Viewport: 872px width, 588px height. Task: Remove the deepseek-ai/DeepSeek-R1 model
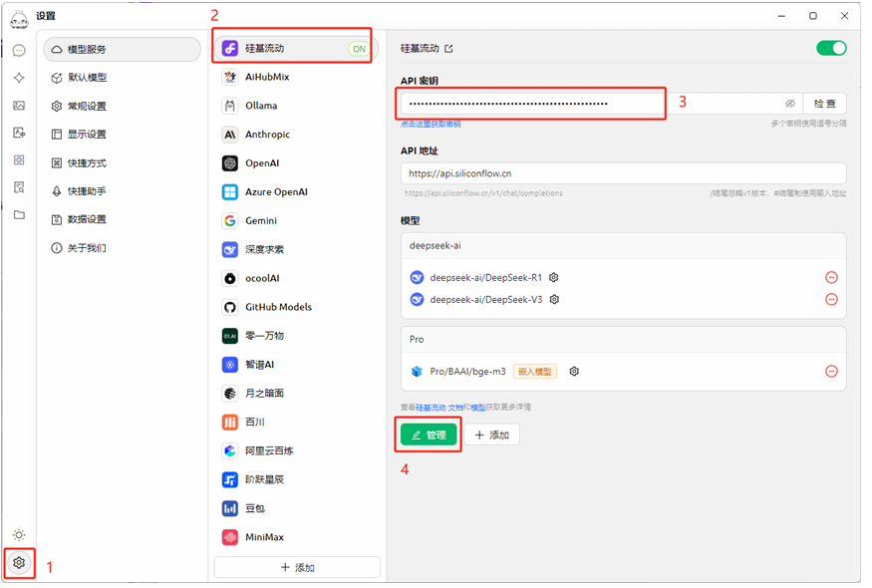[831, 278]
